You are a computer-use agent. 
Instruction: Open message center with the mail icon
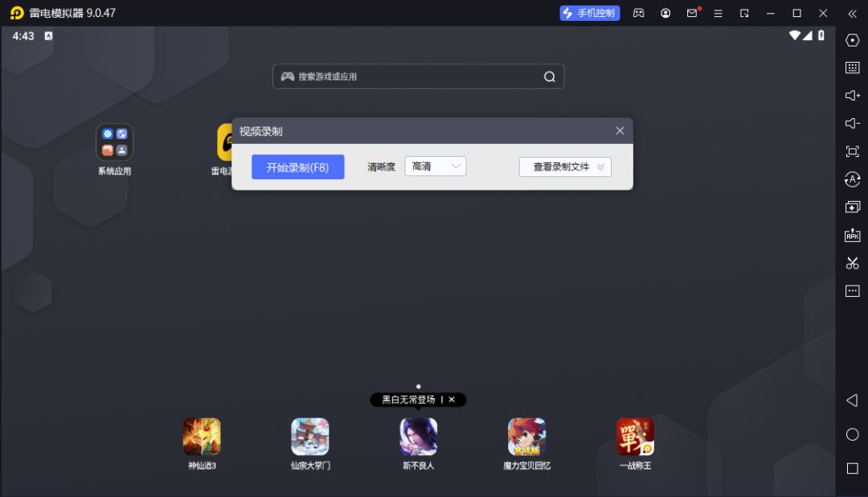point(692,13)
